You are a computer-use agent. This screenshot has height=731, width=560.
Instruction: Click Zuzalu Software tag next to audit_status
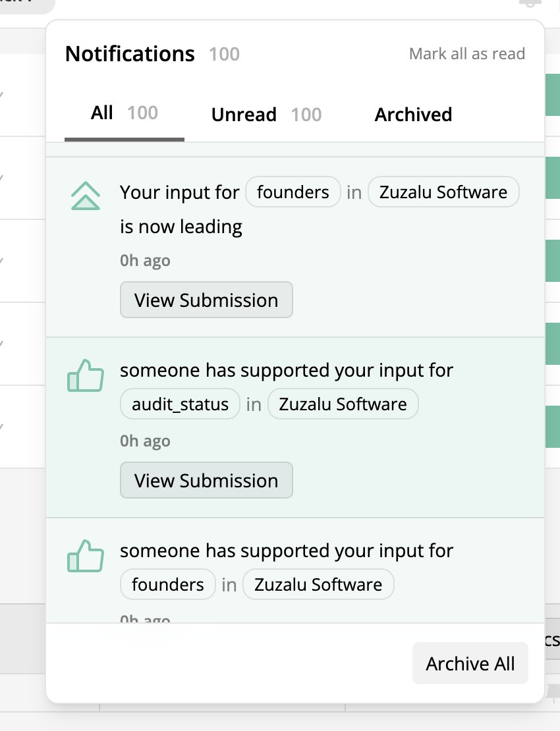point(343,404)
